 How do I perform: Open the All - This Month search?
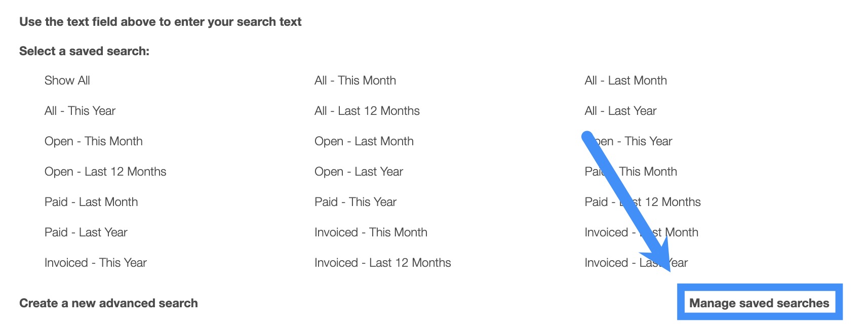click(355, 80)
